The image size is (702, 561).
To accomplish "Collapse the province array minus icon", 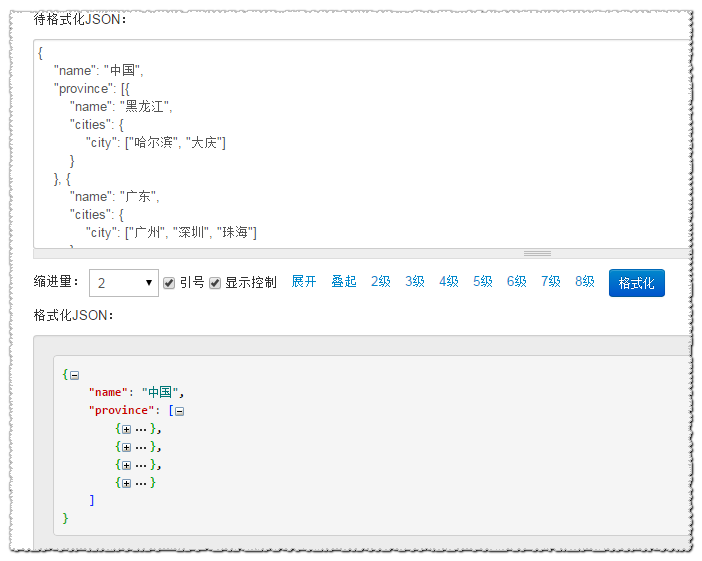I will coord(180,411).
